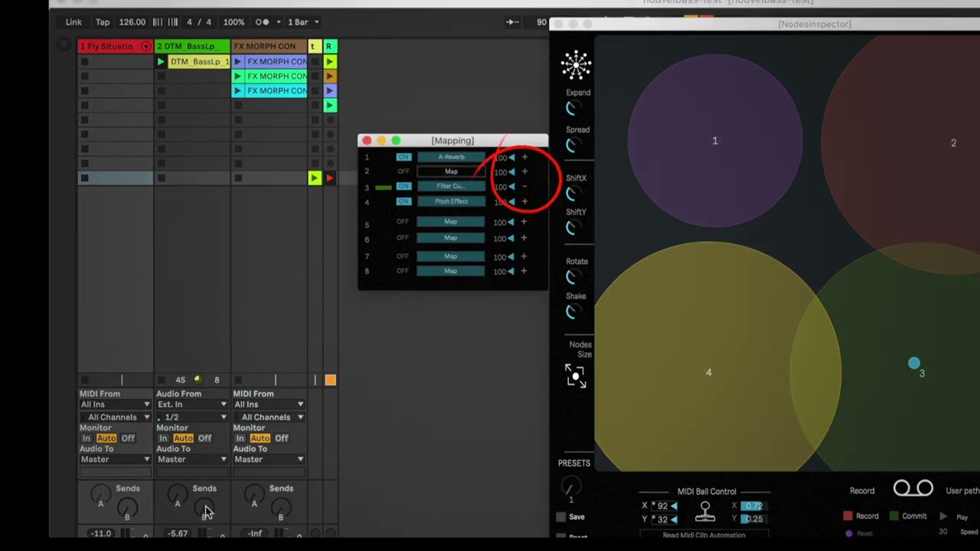Screen dimensions: 980x551
Task: Click the tape loop record icon
Action: click(913, 488)
